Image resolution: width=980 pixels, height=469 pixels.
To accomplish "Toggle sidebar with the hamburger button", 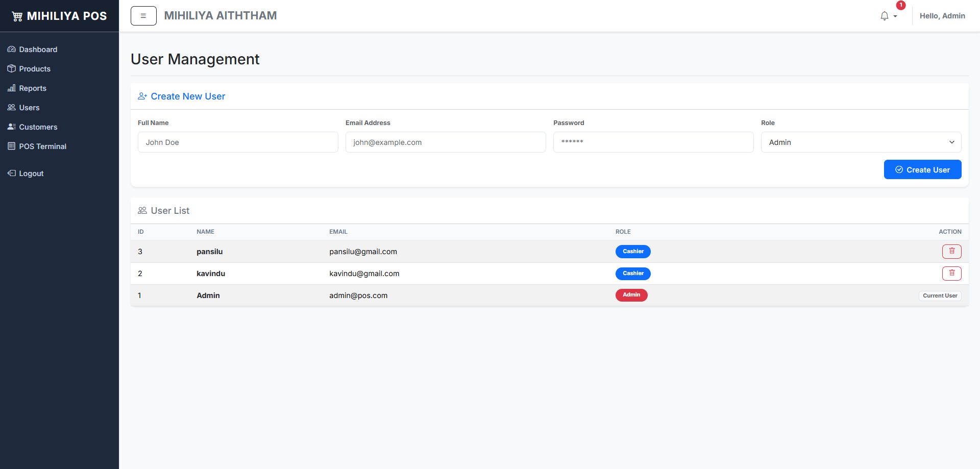I will tap(143, 16).
